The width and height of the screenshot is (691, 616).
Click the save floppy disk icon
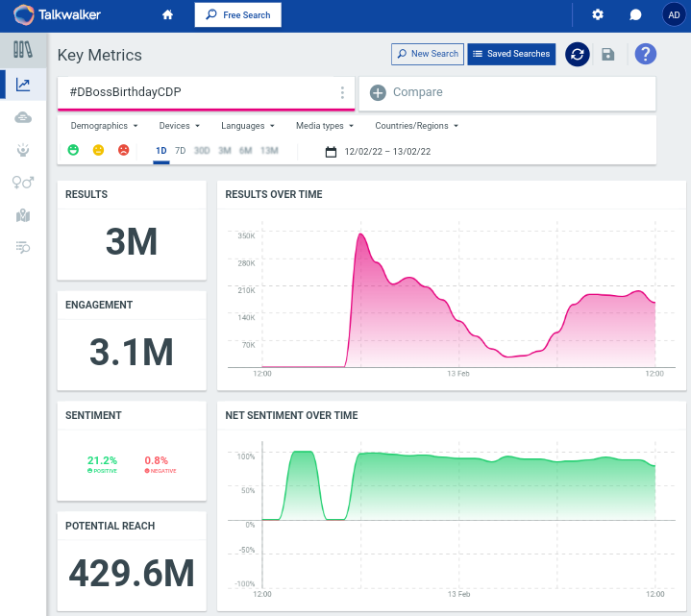(608, 54)
